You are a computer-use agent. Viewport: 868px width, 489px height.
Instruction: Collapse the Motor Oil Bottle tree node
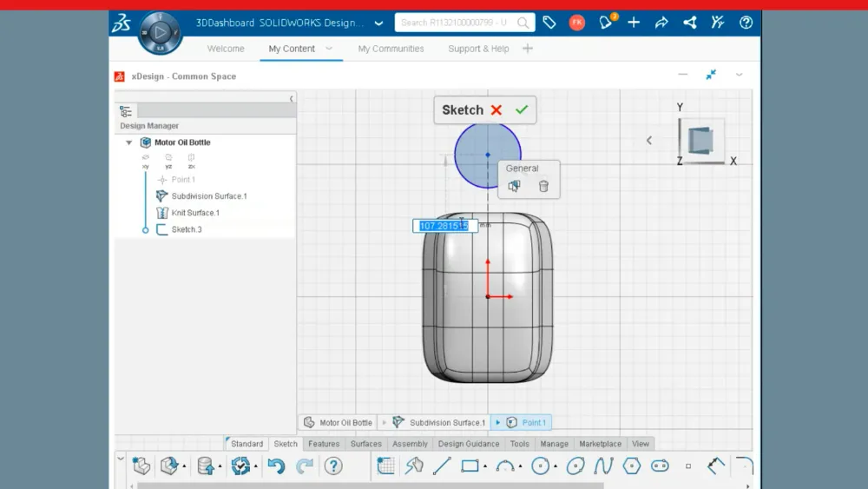pos(129,142)
